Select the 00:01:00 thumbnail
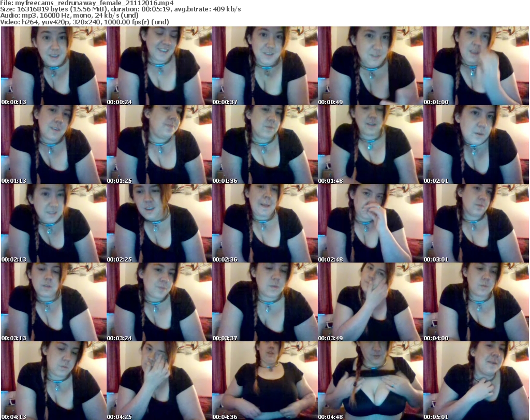 [x=476, y=66]
